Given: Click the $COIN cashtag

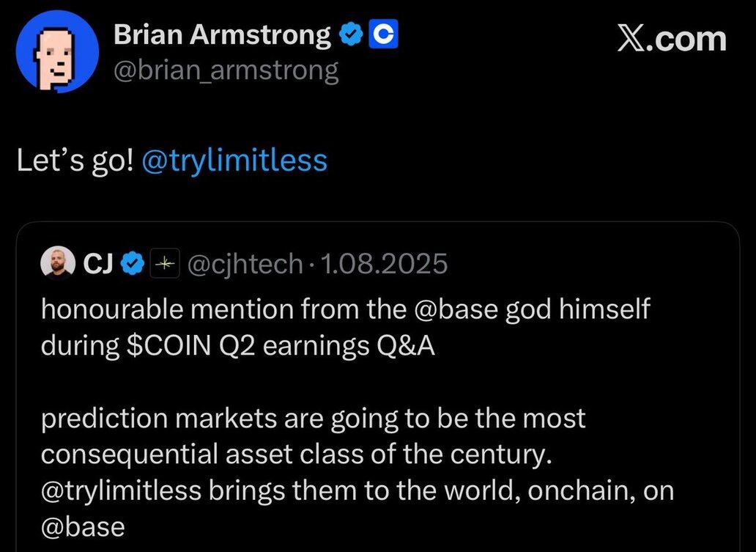Looking at the screenshot, I should 169,346.
